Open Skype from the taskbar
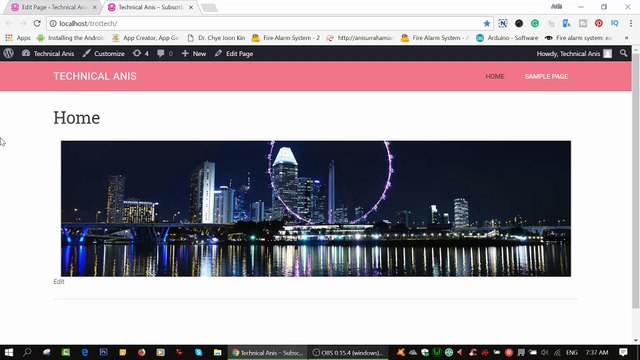Image resolution: width=640 pixels, height=360 pixels. click(x=198, y=352)
